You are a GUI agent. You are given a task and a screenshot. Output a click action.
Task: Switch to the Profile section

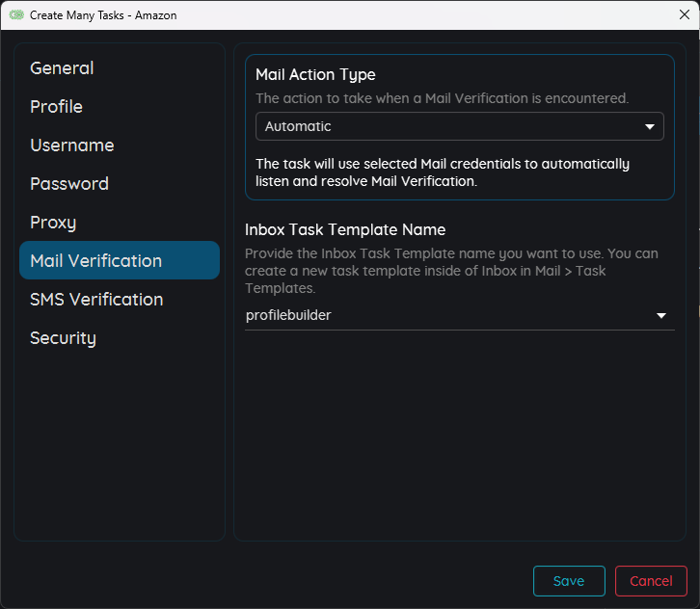pyautogui.click(x=56, y=107)
